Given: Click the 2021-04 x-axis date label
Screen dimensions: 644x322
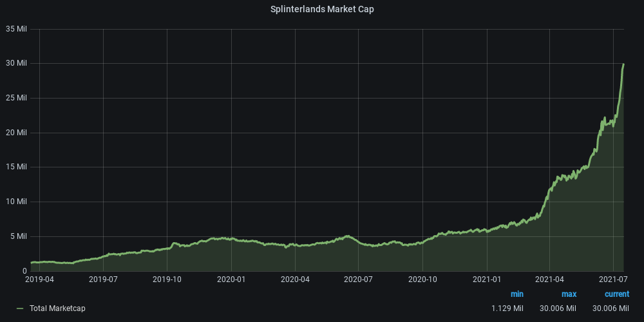Looking at the screenshot, I should tap(550, 279).
